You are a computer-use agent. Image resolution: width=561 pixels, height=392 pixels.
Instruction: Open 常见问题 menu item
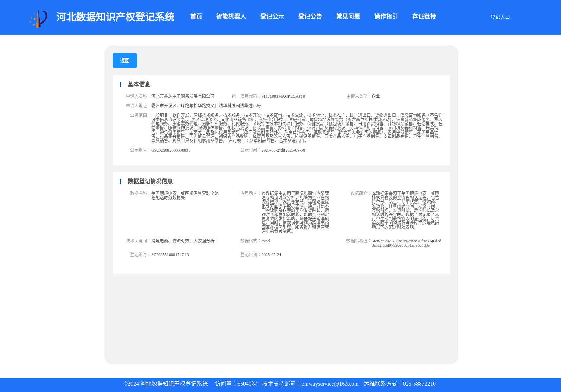pos(348,17)
